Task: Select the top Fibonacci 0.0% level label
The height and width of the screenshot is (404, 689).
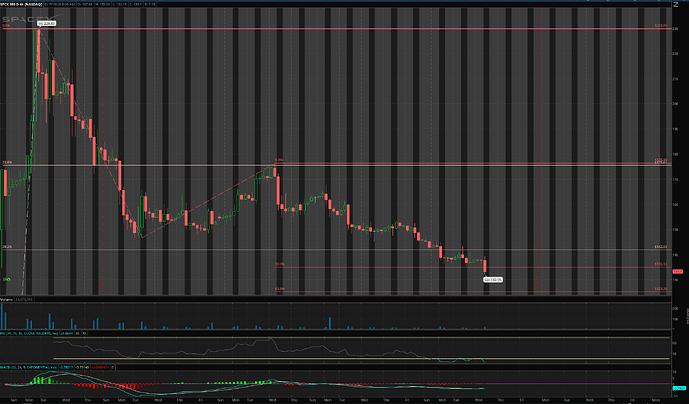Action: 6,26
